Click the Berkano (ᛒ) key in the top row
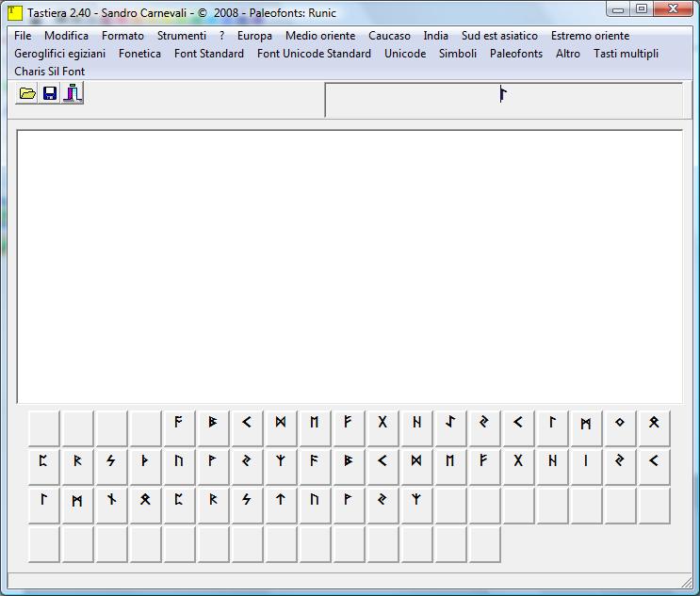Image resolution: width=700 pixels, height=596 pixels. coord(213,428)
